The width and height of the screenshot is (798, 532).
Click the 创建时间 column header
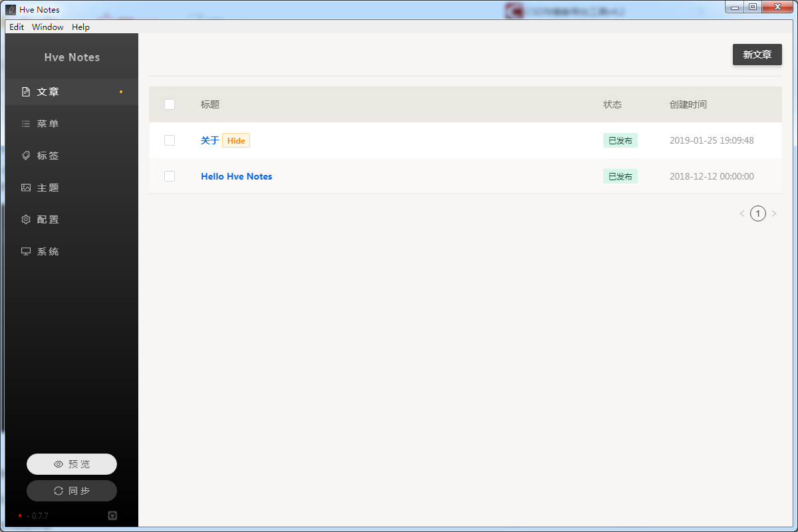(688, 104)
